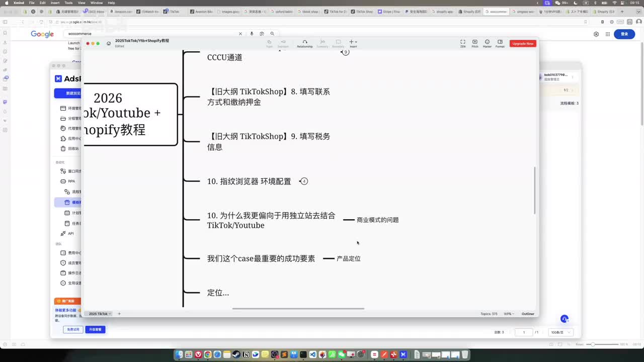Open 回收站 in AdsPower sidebar
The image size is (644, 362).
click(70, 148)
